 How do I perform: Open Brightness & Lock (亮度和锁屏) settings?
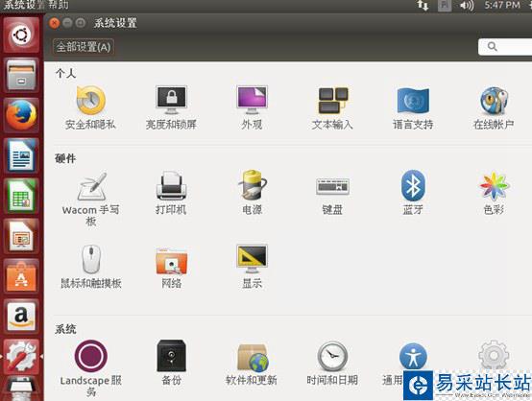pos(171,107)
